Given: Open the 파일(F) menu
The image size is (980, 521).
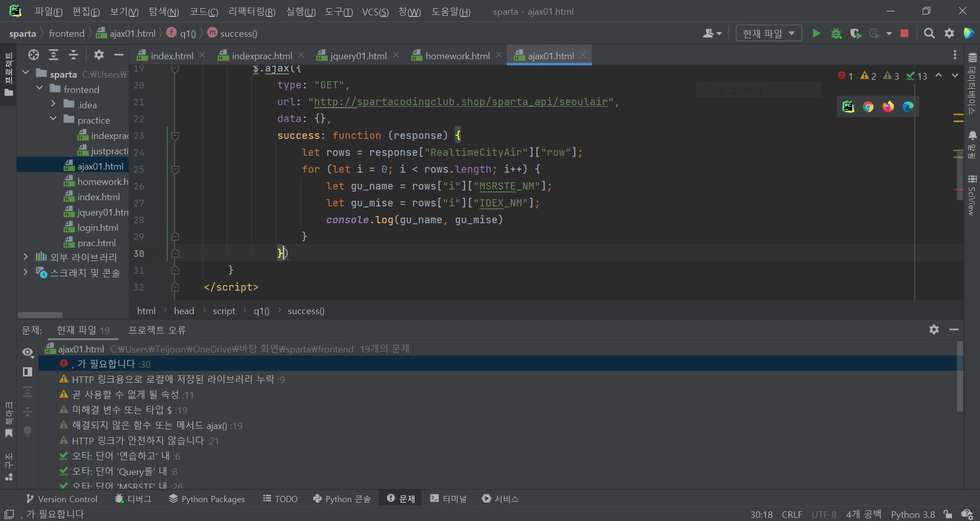Looking at the screenshot, I should point(48,12).
